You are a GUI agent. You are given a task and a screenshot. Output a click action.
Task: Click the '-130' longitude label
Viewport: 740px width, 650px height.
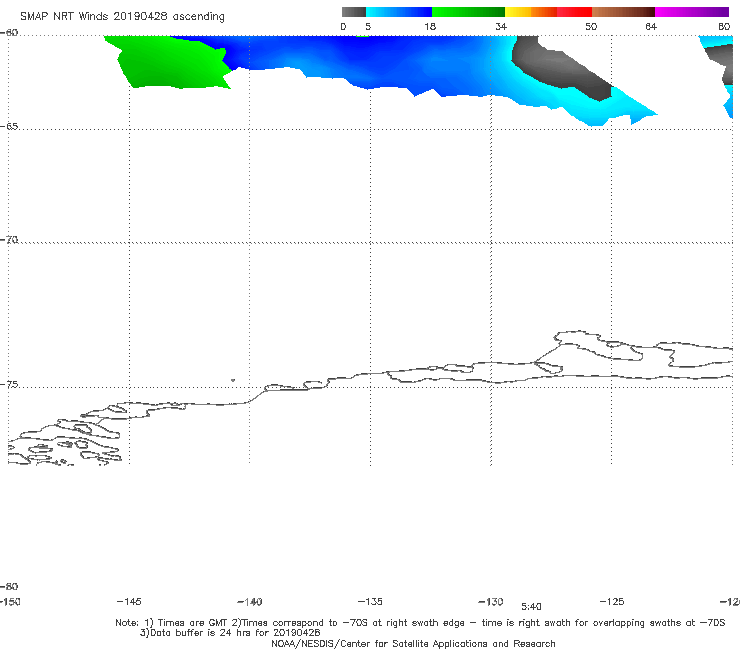[491, 602]
